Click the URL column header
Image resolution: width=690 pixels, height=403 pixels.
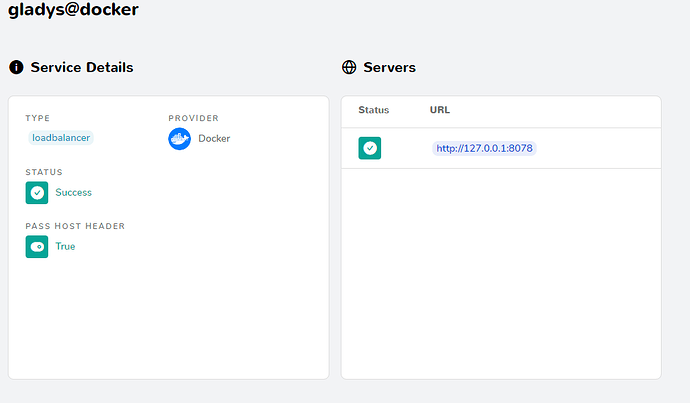pos(440,110)
